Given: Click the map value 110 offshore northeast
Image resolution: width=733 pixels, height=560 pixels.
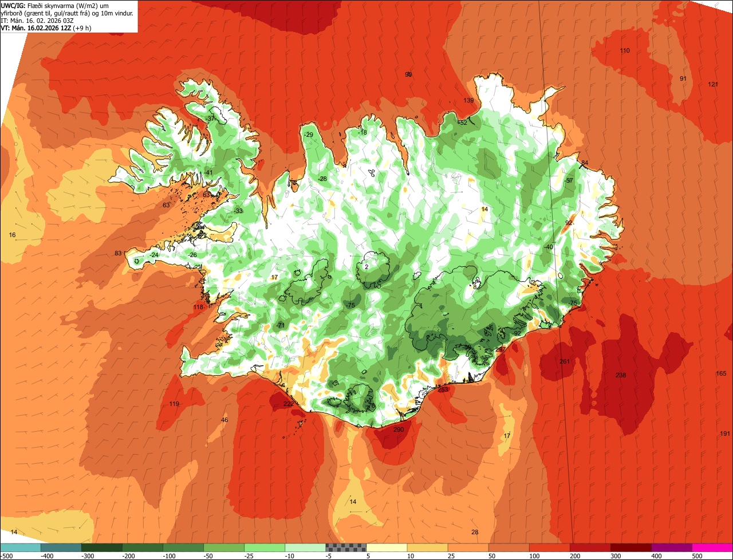Looking at the screenshot, I should point(625,51).
